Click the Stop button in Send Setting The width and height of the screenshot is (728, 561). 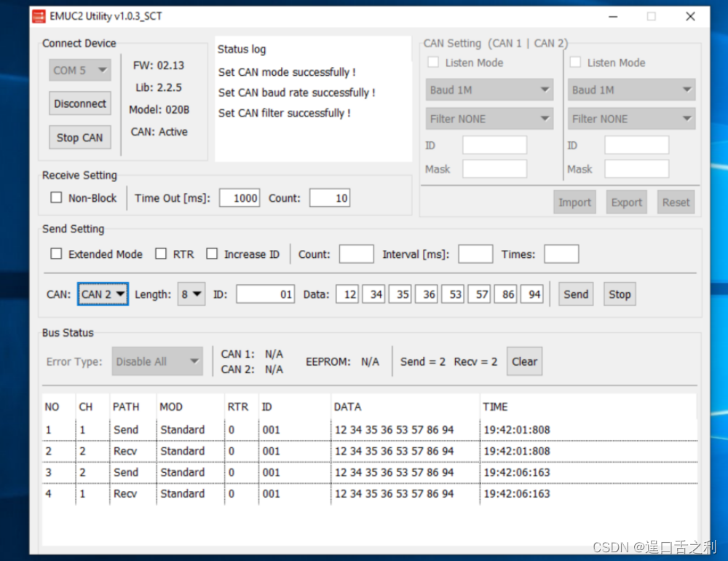pos(620,294)
